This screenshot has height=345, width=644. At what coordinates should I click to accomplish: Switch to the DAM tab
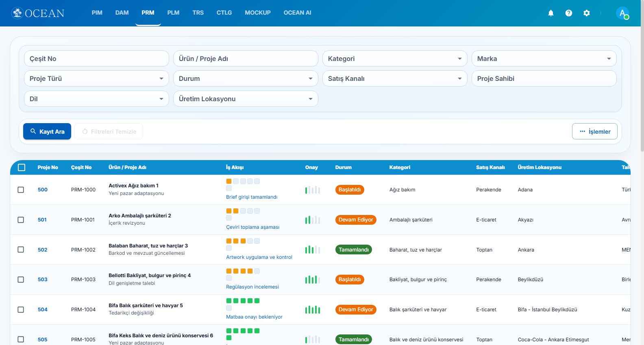click(x=122, y=13)
